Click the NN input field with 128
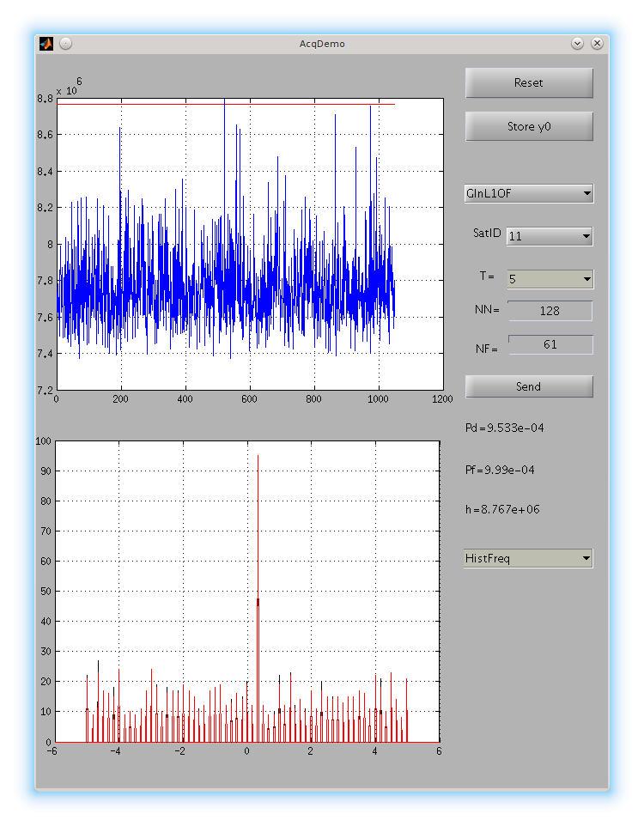644x826 pixels. click(x=550, y=311)
